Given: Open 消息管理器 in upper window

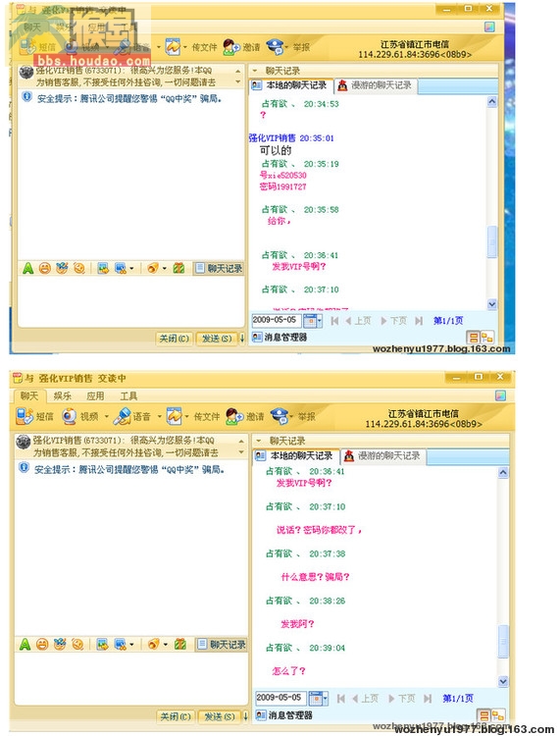Looking at the screenshot, I should pyautogui.click(x=280, y=337).
